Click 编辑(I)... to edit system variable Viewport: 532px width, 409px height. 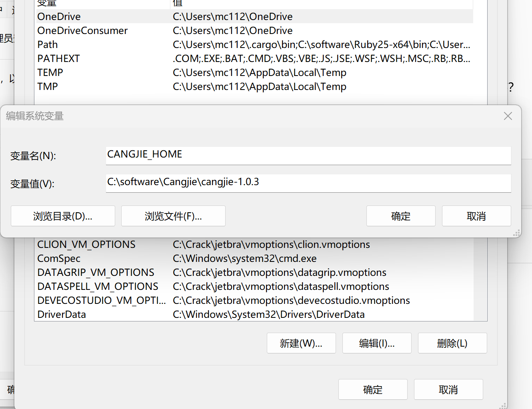377,343
